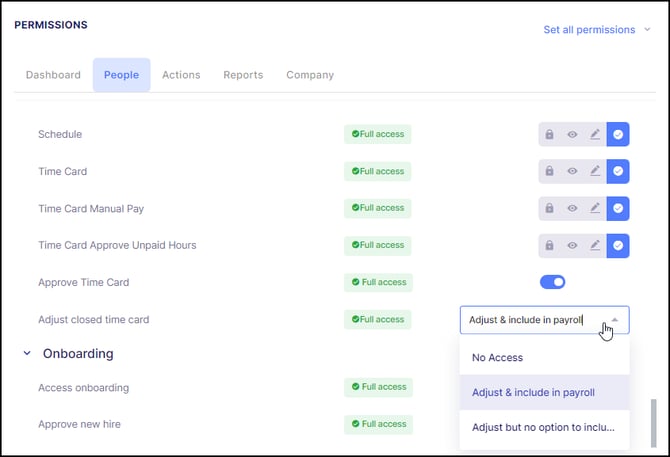Select eye icon for Time Card Approve Unpaid Hours
This screenshot has height=457, width=670.
pyautogui.click(x=572, y=246)
